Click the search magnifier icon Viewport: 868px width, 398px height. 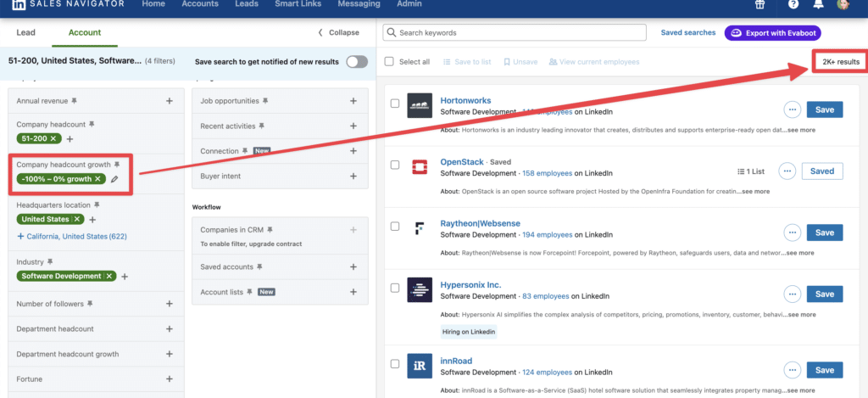(392, 33)
